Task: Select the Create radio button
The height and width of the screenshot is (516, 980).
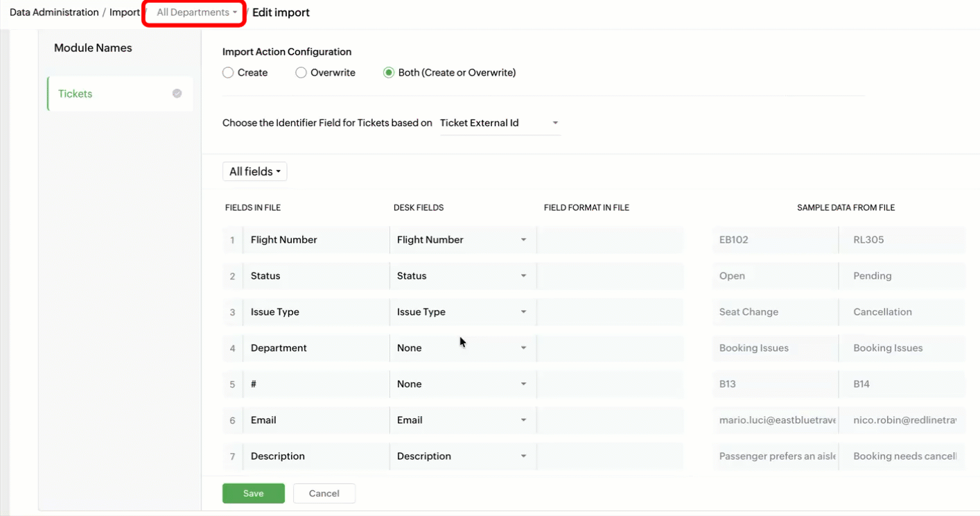Action: 228,73
